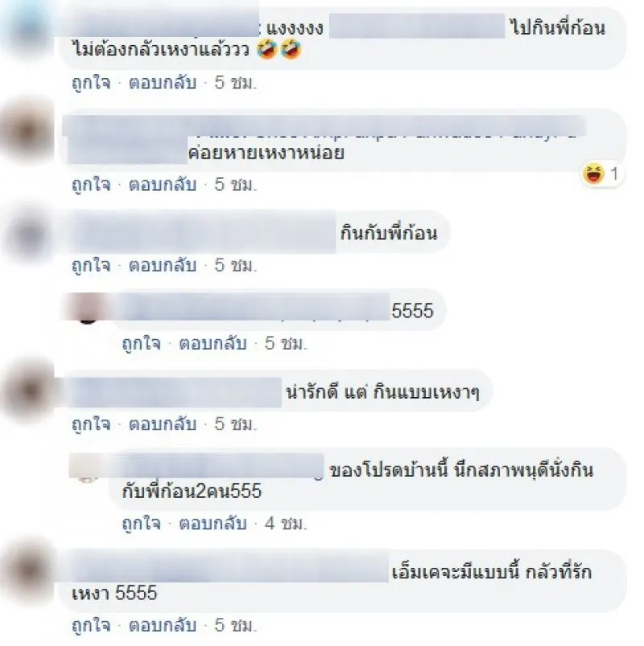Like the reply about ของโปรดบ้านนี้

(141, 524)
